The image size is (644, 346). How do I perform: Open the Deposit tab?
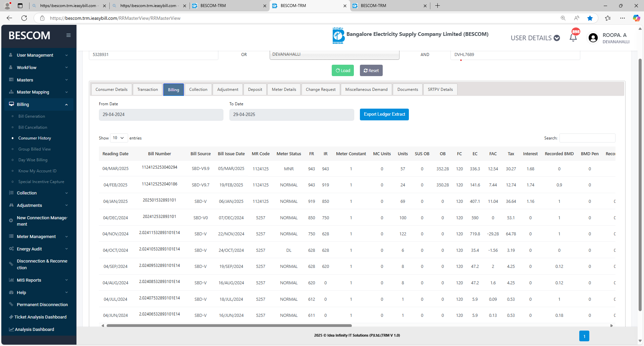(x=255, y=90)
